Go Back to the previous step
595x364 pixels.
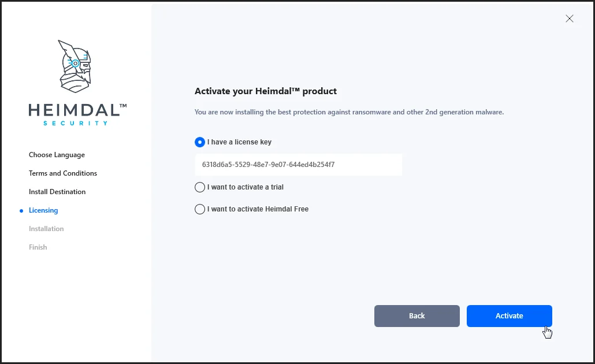pyautogui.click(x=416, y=316)
